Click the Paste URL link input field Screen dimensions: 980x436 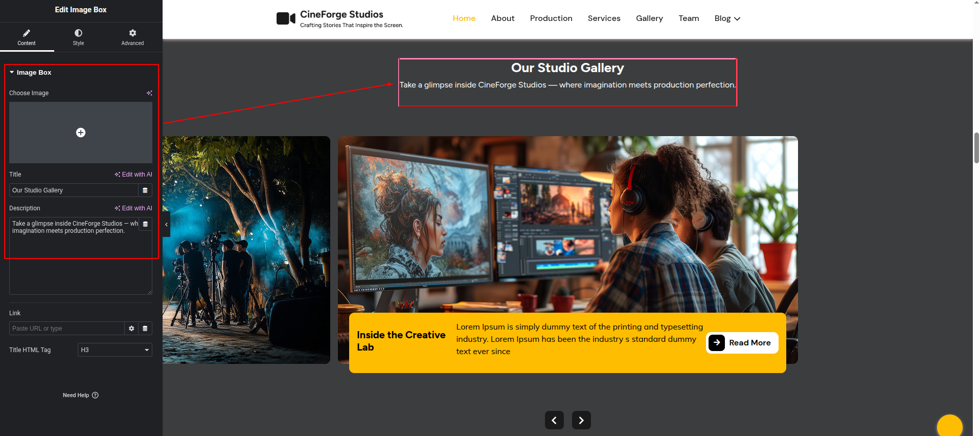(66, 329)
